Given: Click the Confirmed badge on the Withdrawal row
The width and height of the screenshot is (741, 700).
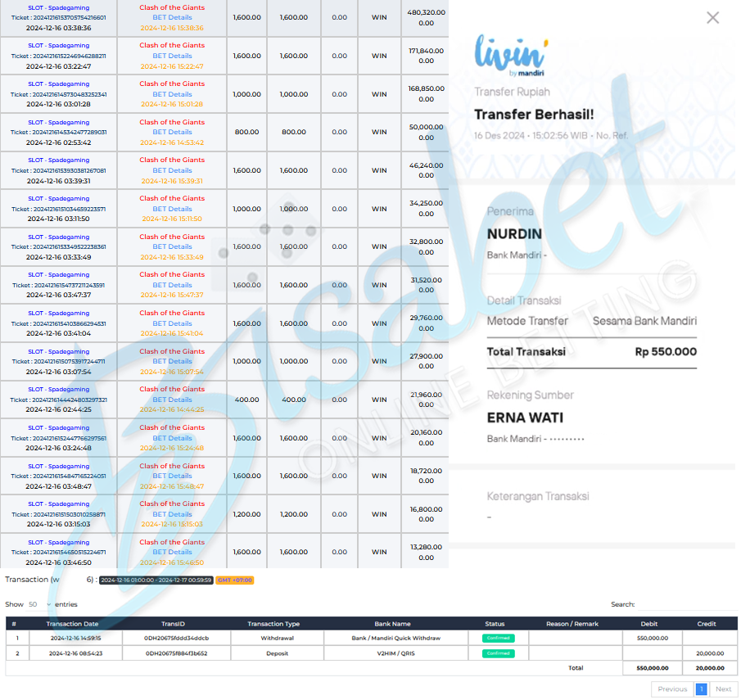Looking at the screenshot, I should pyautogui.click(x=497, y=638).
